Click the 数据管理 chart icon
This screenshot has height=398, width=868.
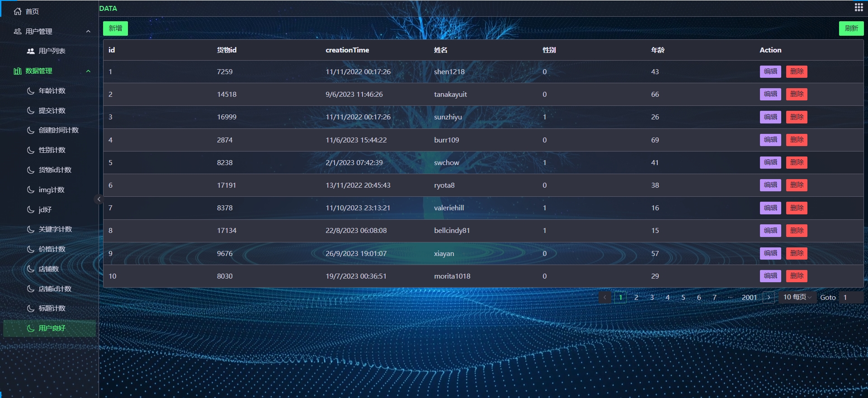(18, 71)
